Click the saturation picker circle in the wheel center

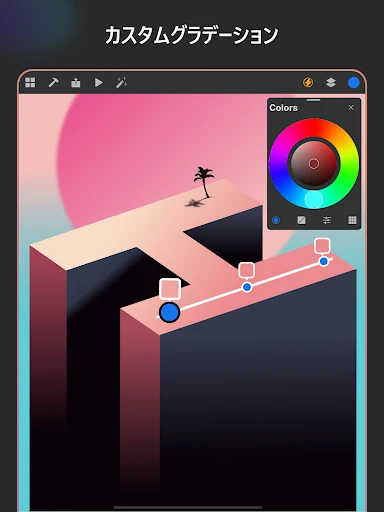[x=314, y=164]
